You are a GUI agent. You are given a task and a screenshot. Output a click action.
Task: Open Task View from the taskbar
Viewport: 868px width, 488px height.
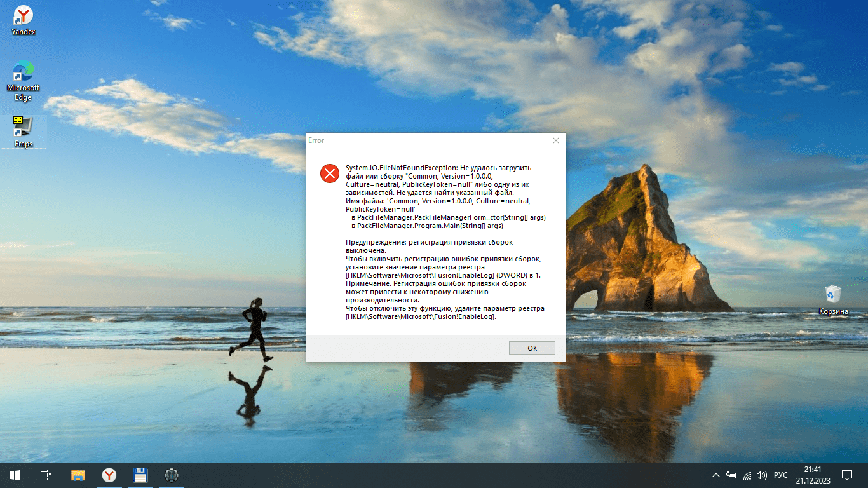(x=45, y=475)
